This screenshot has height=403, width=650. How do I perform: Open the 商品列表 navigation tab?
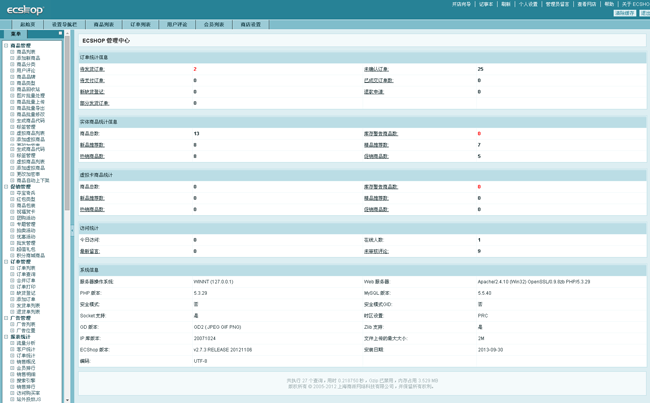click(x=104, y=24)
